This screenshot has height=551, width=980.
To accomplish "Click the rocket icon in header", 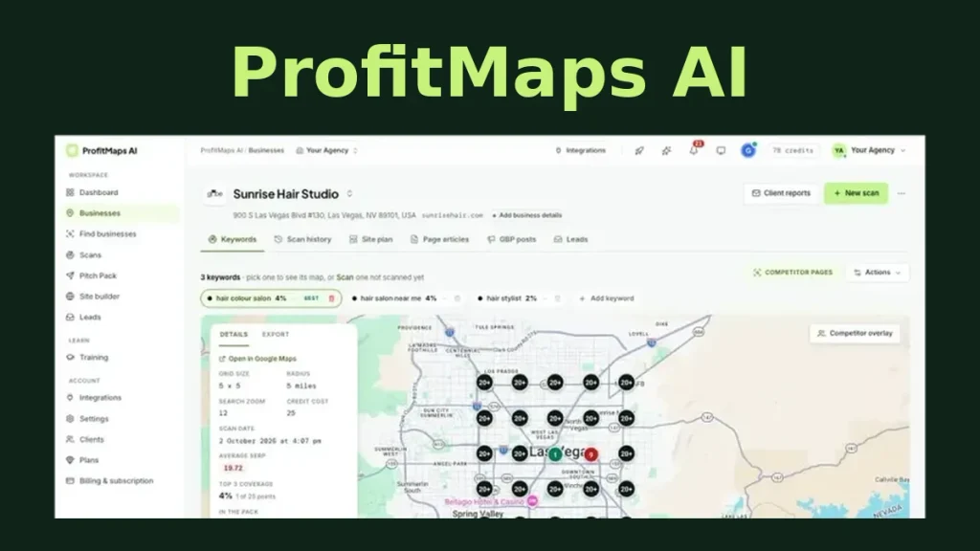I will [639, 150].
